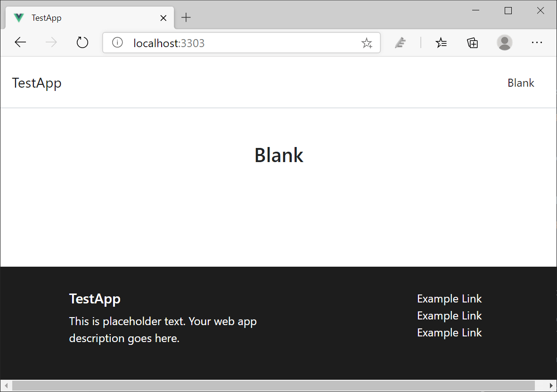557x392 pixels.
Task: View site information icon in address bar
Action: pyautogui.click(x=117, y=43)
